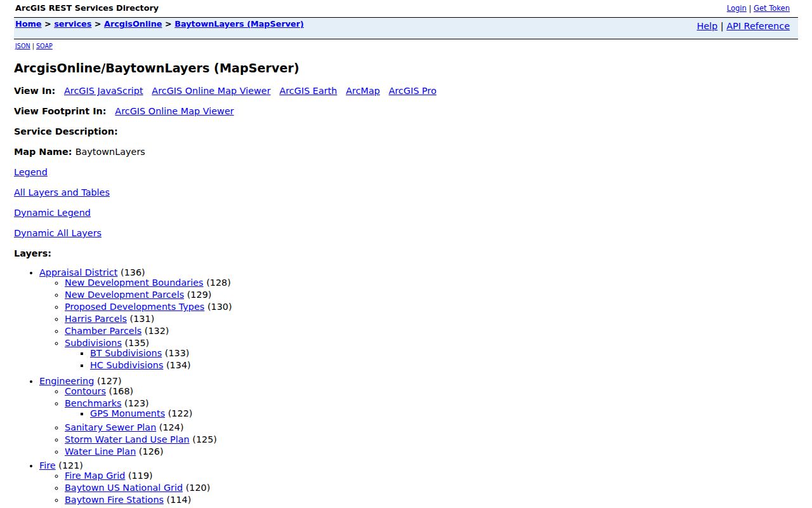View in ArcGIS Online Map Viewer
This screenshot has height=508, width=812.
211,91
